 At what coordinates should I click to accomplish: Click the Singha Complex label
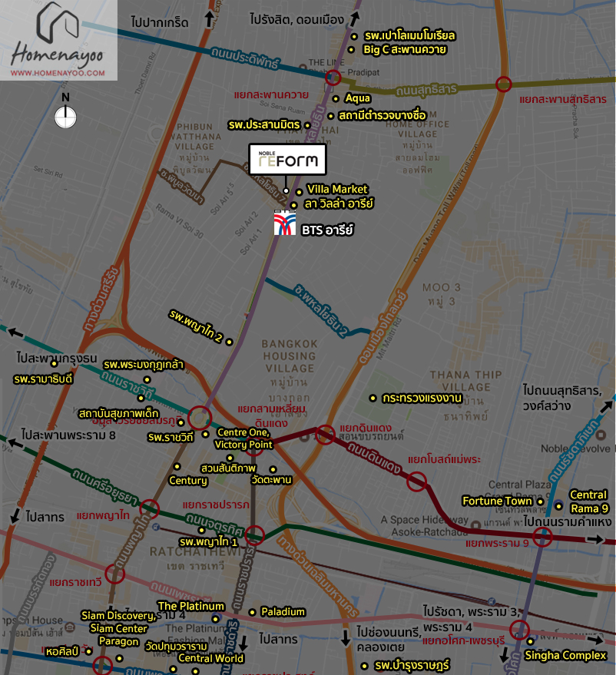pyautogui.click(x=565, y=655)
